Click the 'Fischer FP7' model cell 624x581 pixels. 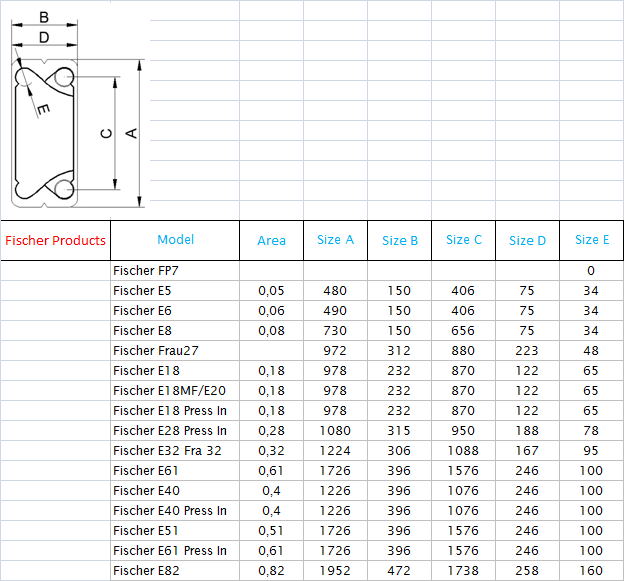pyautogui.click(x=175, y=271)
